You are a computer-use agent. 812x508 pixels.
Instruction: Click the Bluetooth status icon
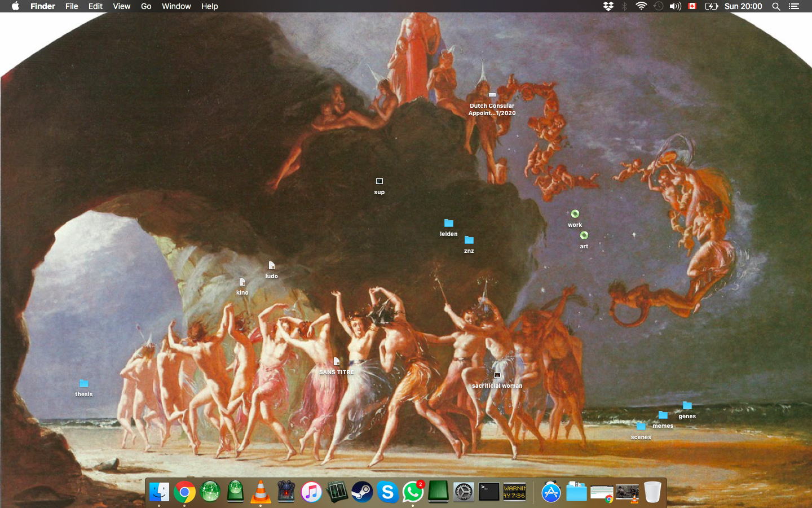624,6
